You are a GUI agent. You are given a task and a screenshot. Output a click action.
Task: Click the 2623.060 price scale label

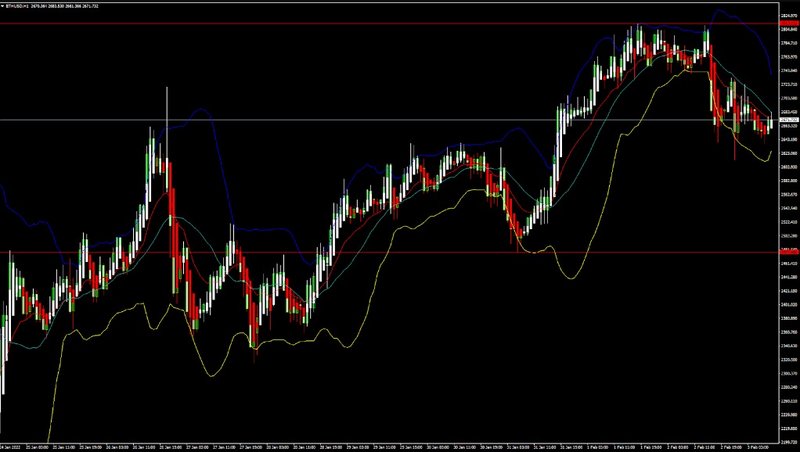(789, 153)
